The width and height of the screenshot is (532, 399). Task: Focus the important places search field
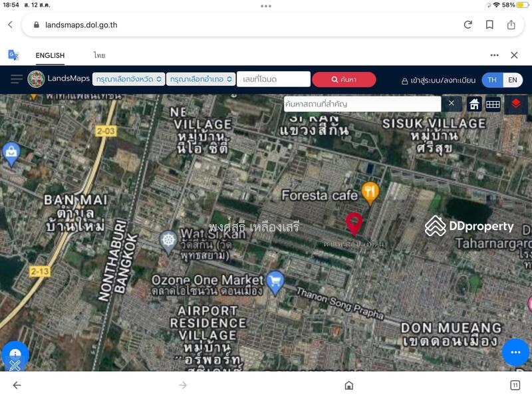coord(362,104)
